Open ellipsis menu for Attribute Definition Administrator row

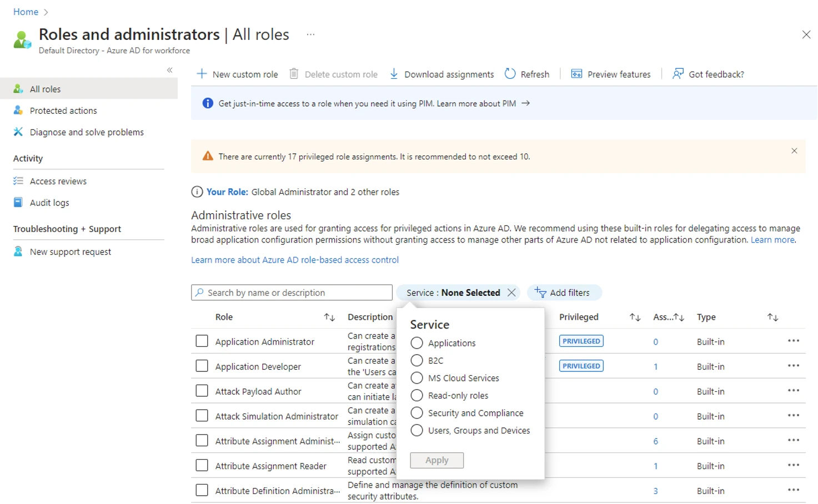(x=794, y=490)
